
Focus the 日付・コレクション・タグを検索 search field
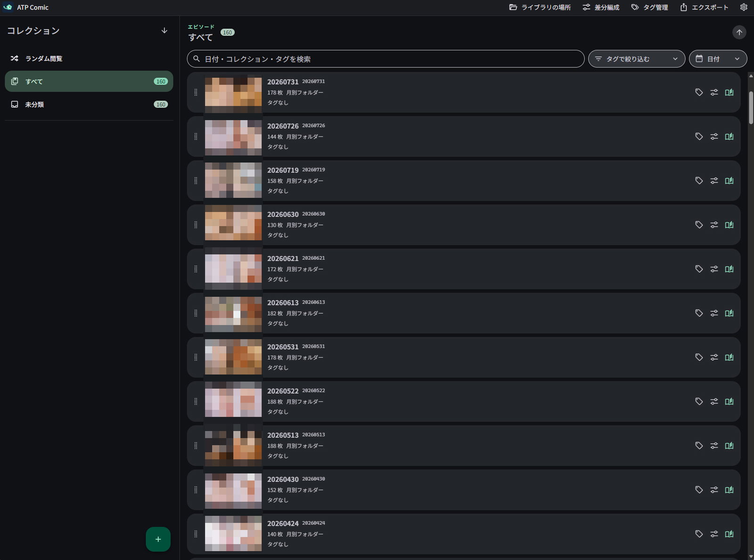click(385, 59)
